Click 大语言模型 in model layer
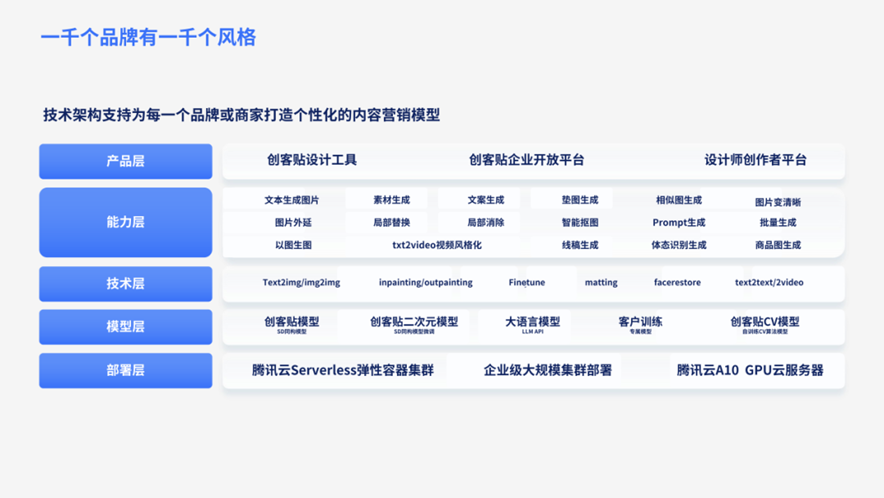 click(x=532, y=322)
